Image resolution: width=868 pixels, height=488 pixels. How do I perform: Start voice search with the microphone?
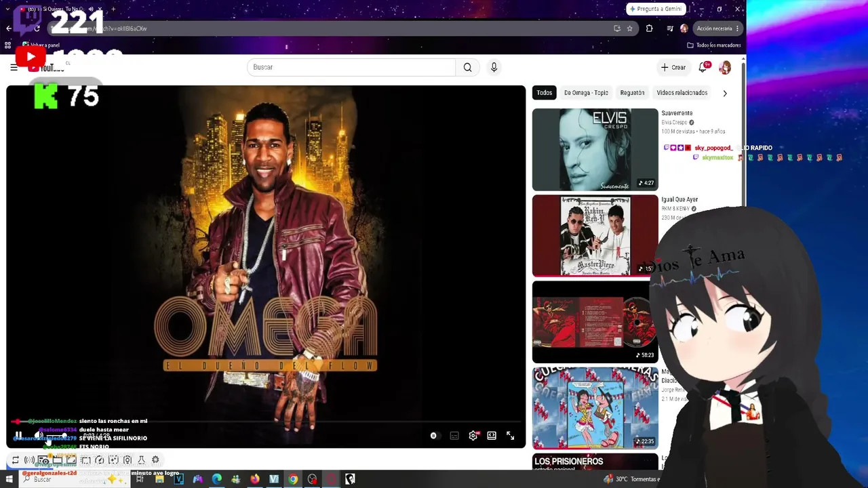pyautogui.click(x=494, y=67)
